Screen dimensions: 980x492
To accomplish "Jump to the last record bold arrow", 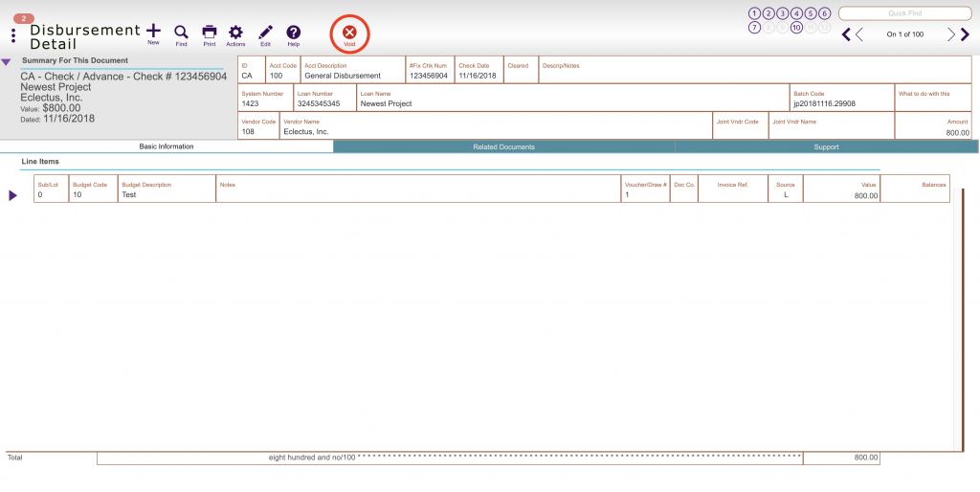I will [965, 34].
